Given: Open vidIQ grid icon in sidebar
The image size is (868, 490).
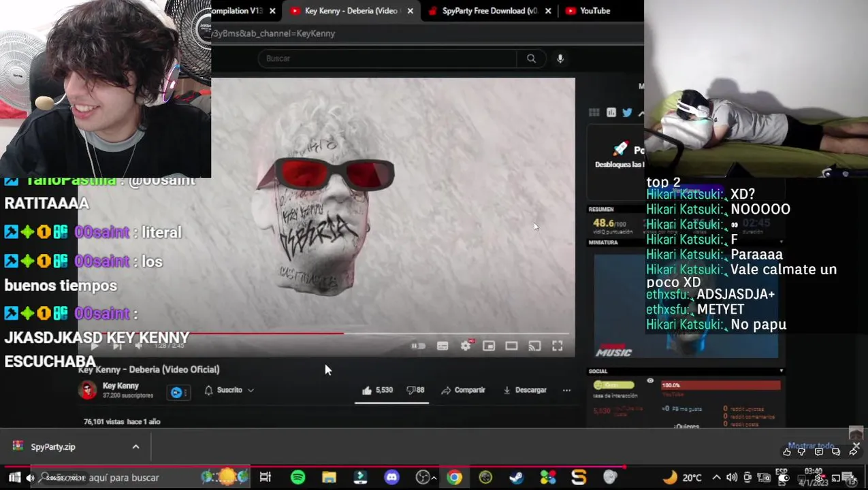Looking at the screenshot, I should [594, 112].
